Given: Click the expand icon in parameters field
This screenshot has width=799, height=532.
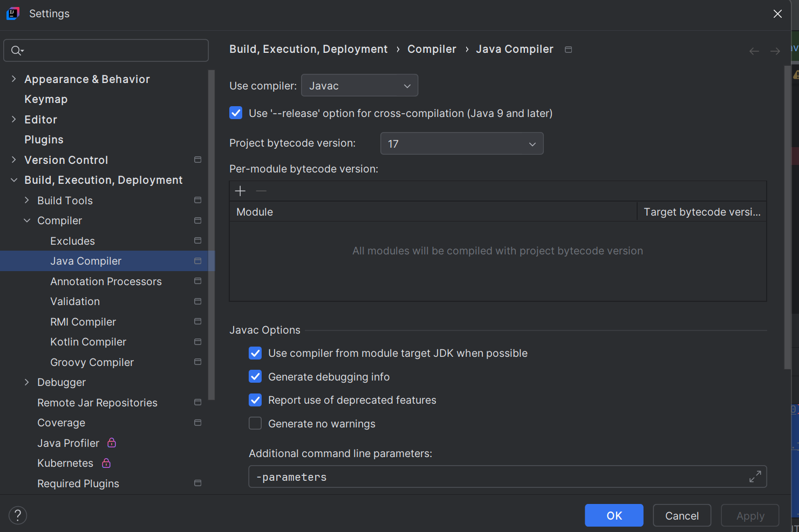Looking at the screenshot, I should 755,476.
